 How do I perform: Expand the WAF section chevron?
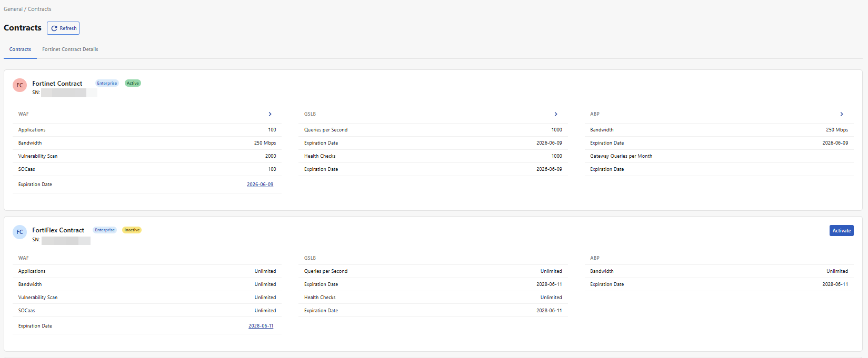(270, 114)
